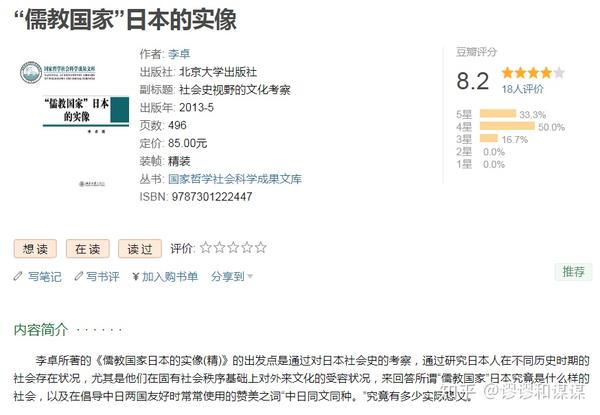The width and height of the screenshot is (600, 415).
Task: Mark book as 在读
Action: (88, 249)
